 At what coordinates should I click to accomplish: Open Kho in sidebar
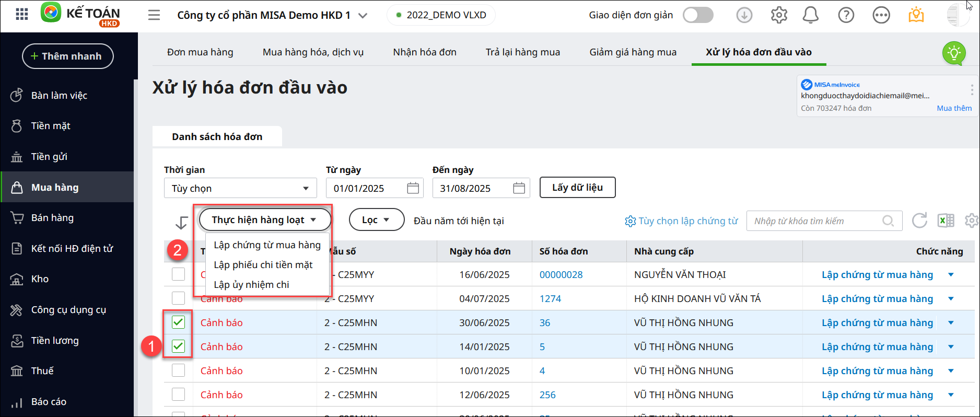pyautogui.click(x=67, y=279)
